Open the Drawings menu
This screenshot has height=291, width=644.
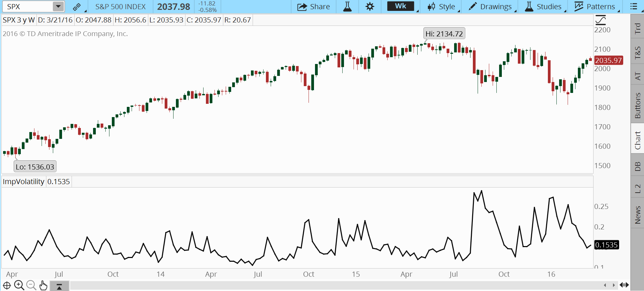(x=491, y=6)
